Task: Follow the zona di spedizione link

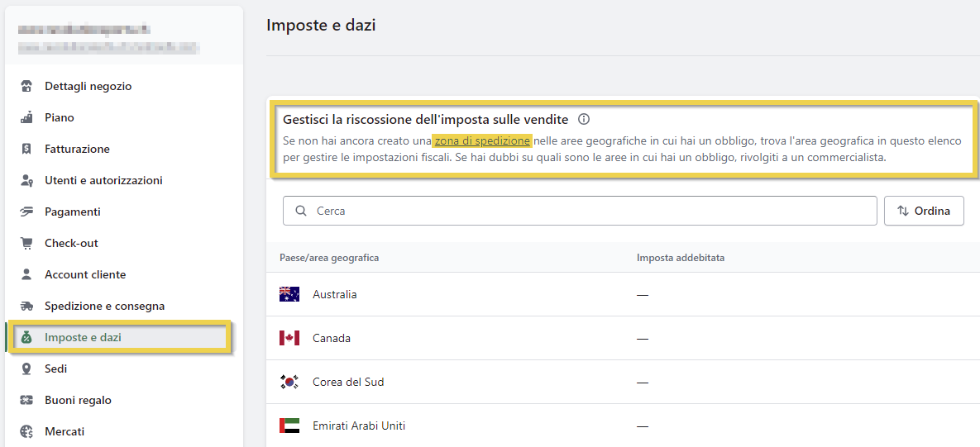Action: click(x=482, y=141)
